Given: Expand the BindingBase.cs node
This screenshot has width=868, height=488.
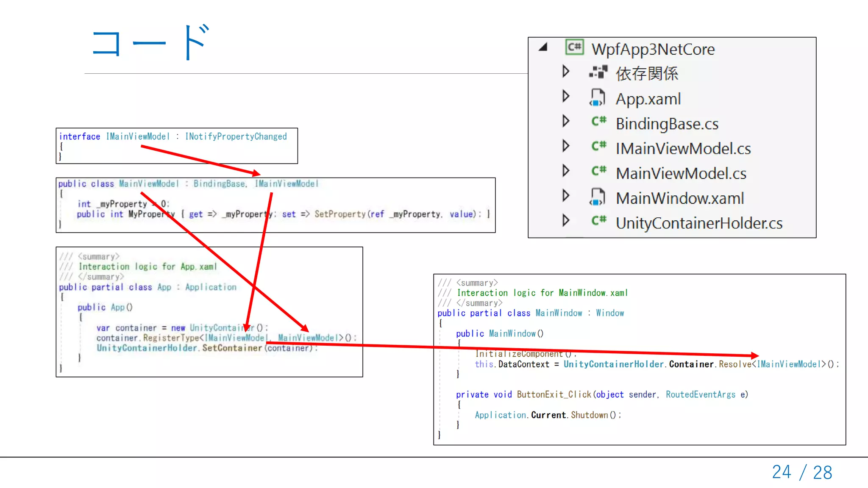Looking at the screenshot, I should pyautogui.click(x=565, y=121).
